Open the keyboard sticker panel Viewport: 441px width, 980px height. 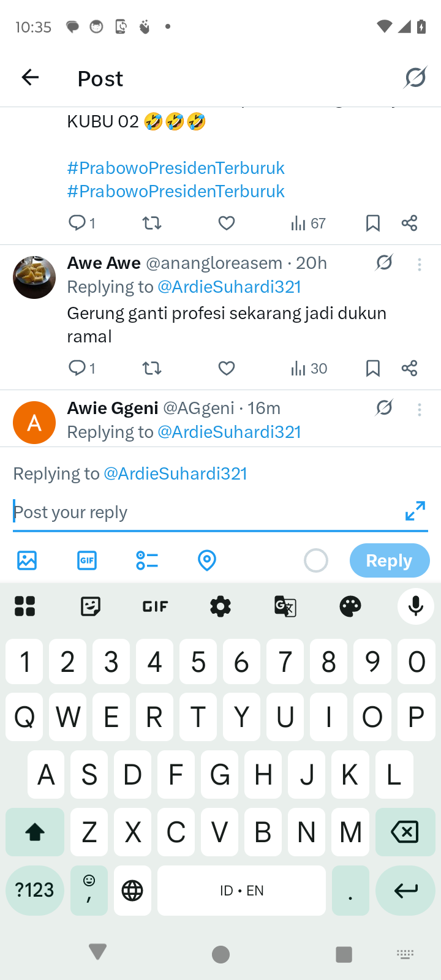tap(91, 606)
